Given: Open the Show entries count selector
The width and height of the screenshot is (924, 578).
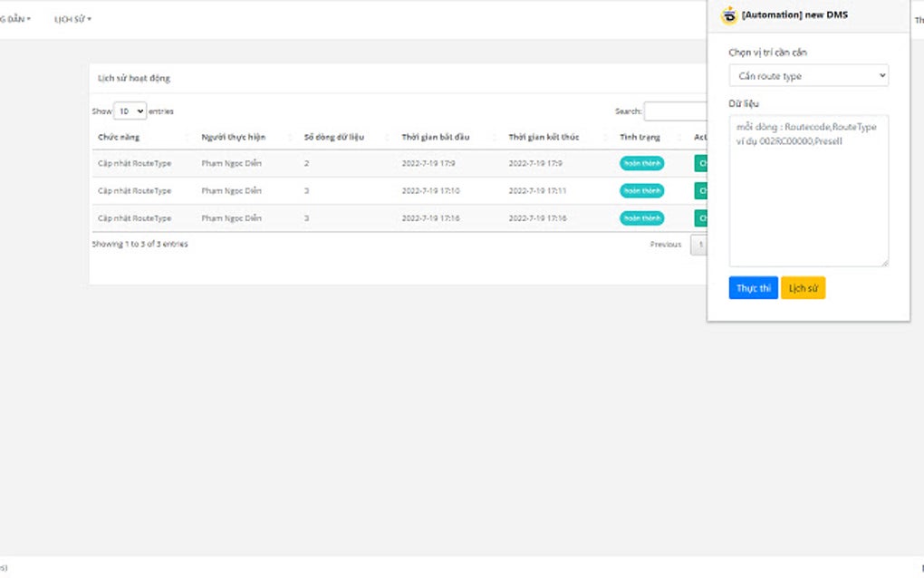Looking at the screenshot, I should point(130,110).
